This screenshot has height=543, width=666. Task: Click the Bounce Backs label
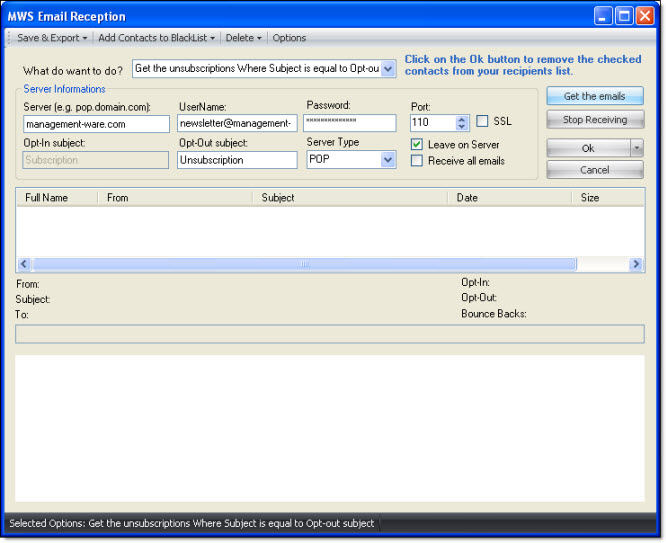[494, 314]
